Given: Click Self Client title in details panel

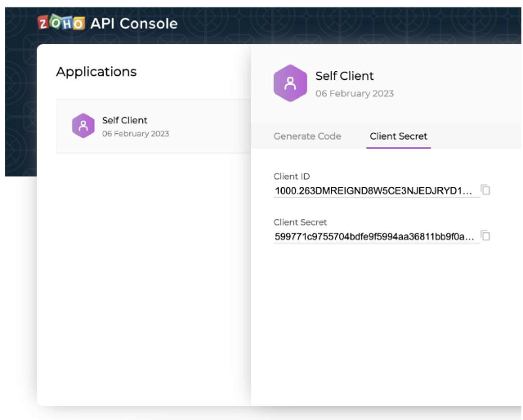Looking at the screenshot, I should 345,76.
